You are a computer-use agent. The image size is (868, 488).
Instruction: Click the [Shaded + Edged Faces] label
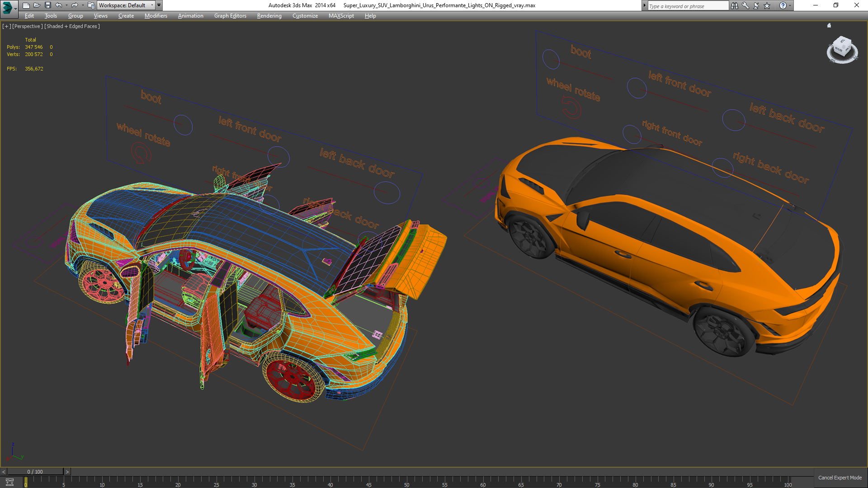click(72, 26)
